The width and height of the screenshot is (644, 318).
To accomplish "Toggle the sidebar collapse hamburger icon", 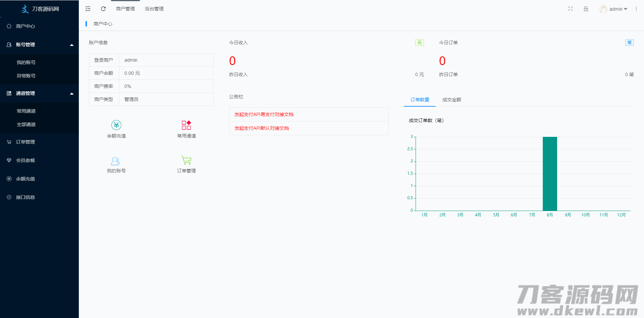I will (x=88, y=9).
